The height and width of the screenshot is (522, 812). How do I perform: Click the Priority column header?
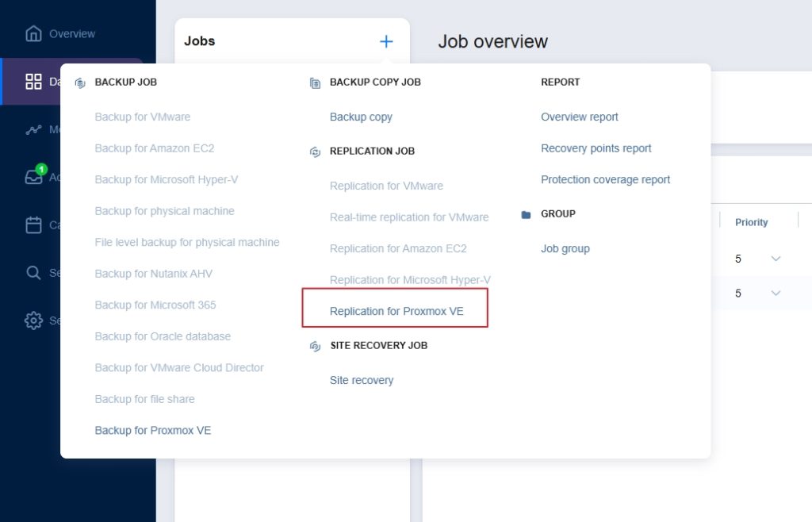coord(751,222)
